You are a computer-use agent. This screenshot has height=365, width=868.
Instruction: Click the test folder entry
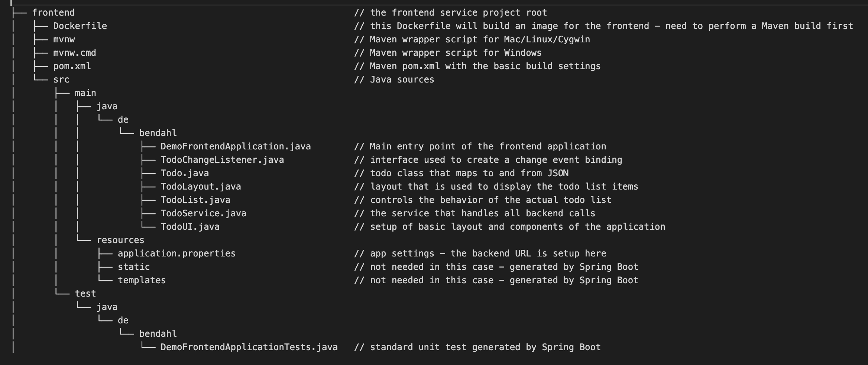click(85, 294)
